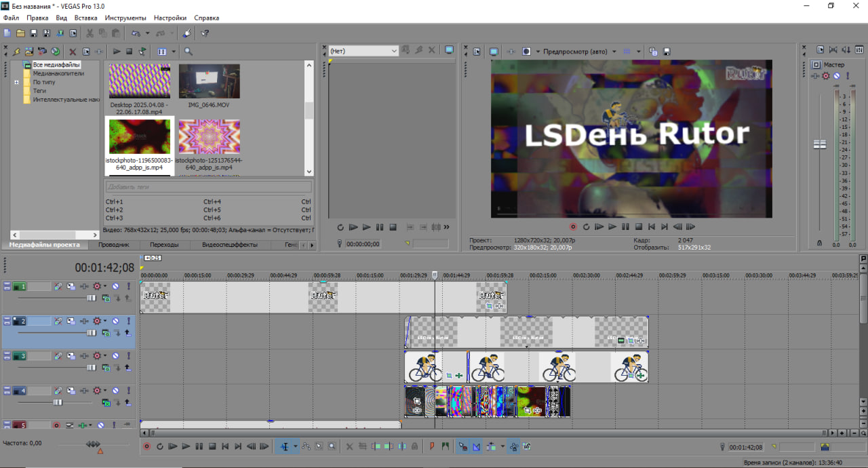Open the What's This help icon
This screenshot has width=868, height=468.
[204, 33]
